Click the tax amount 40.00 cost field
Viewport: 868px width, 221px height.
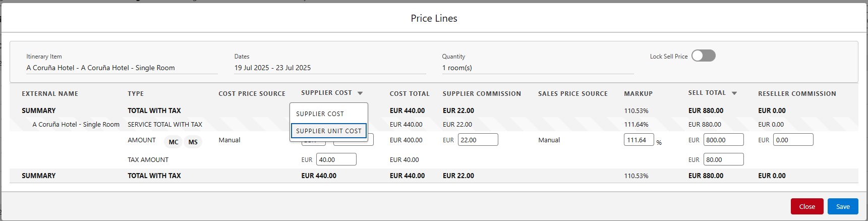[336, 160]
